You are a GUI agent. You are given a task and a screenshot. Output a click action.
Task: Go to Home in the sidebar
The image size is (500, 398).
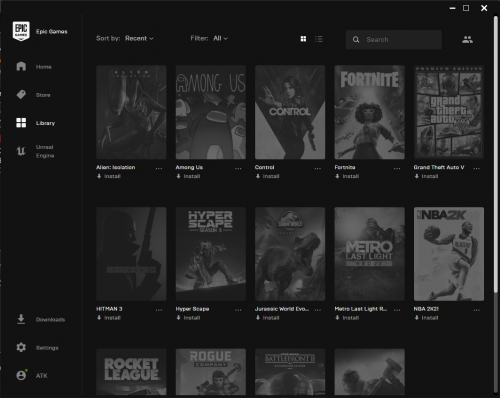(x=44, y=67)
